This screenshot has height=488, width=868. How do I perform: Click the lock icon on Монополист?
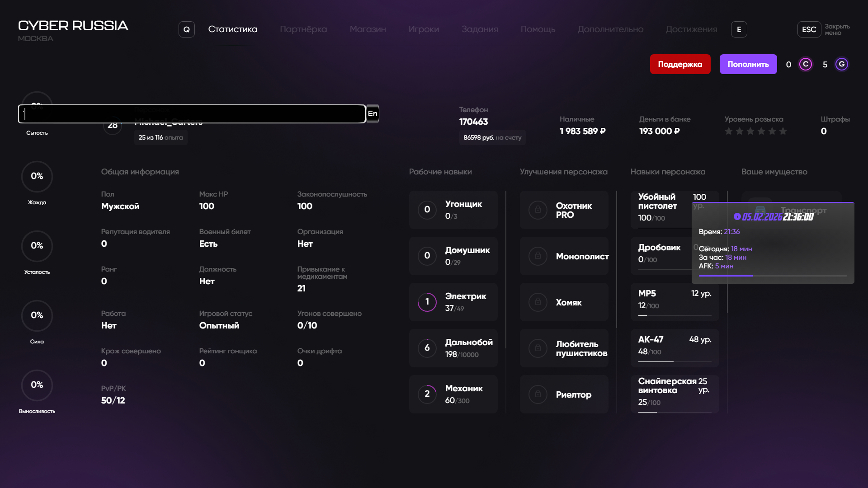pos(538,256)
